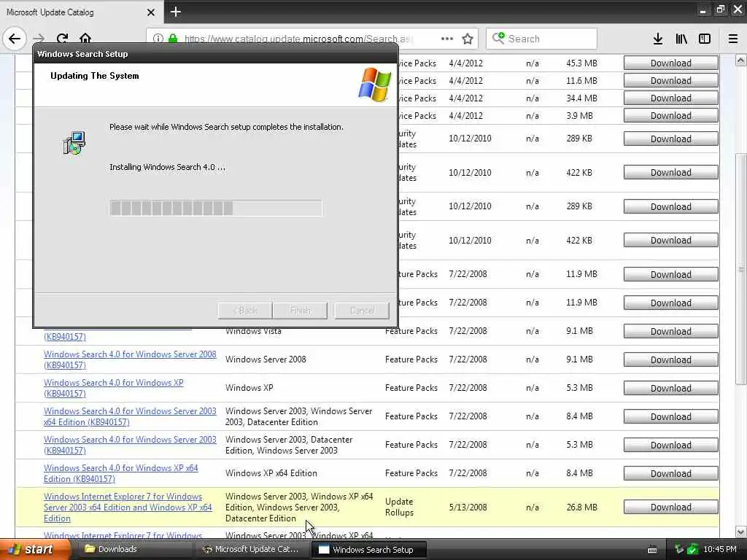Image resolution: width=747 pixels, height=560 pixels.
Task: Click the address bar URL
Action: (x=298, y=39)
